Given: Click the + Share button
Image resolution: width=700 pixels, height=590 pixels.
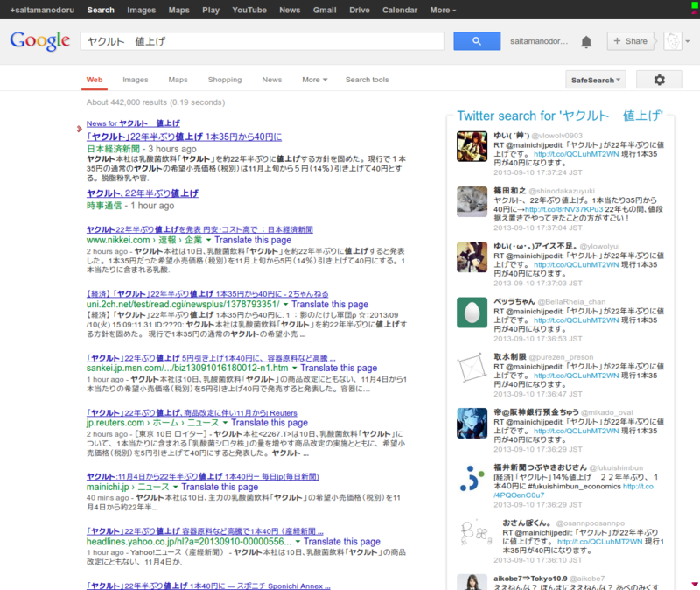Looking at the screenshot, I should tap(630, 41).
